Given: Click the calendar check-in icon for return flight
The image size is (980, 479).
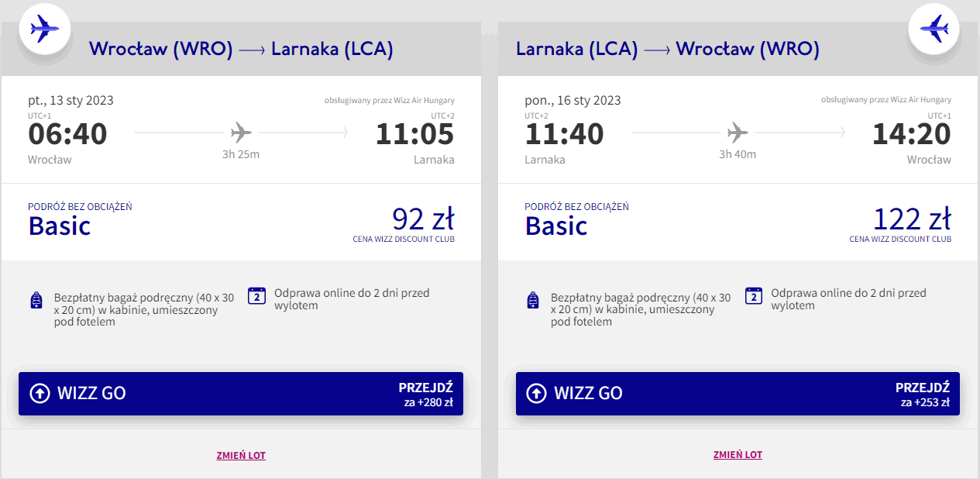Looking at the screenshot, I should 754,295.
